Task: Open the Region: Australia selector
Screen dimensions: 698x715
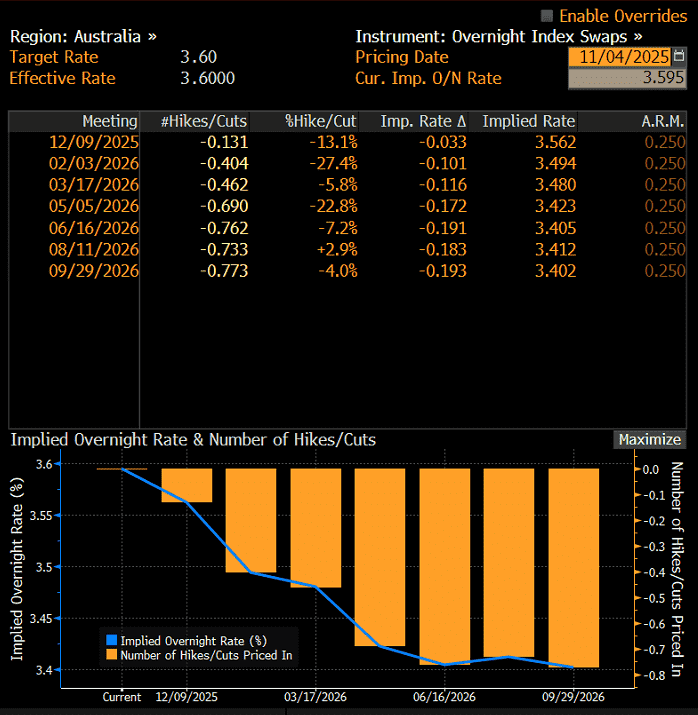Action: click(x=83, y=36)
